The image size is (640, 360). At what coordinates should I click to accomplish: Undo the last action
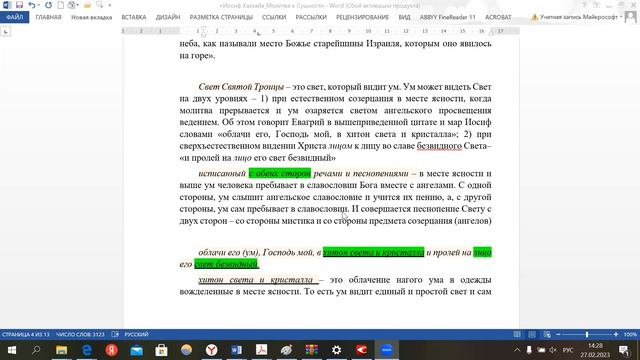tap(31, 5)
